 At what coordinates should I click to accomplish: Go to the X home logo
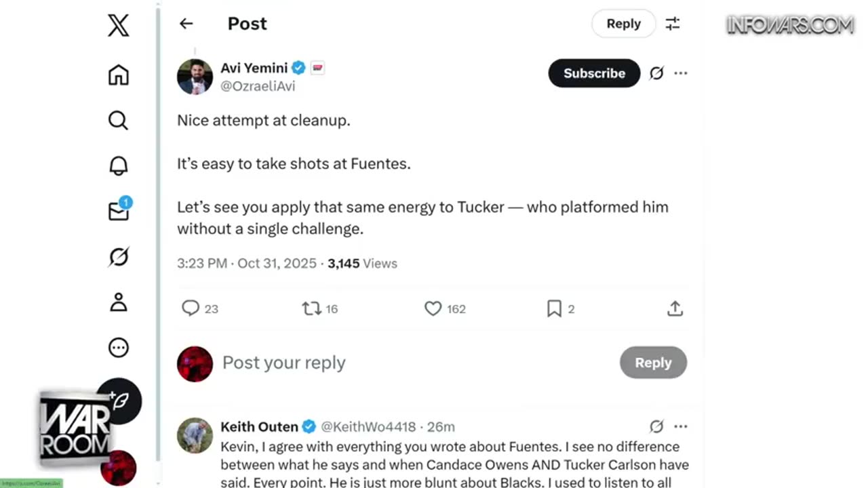118,26
